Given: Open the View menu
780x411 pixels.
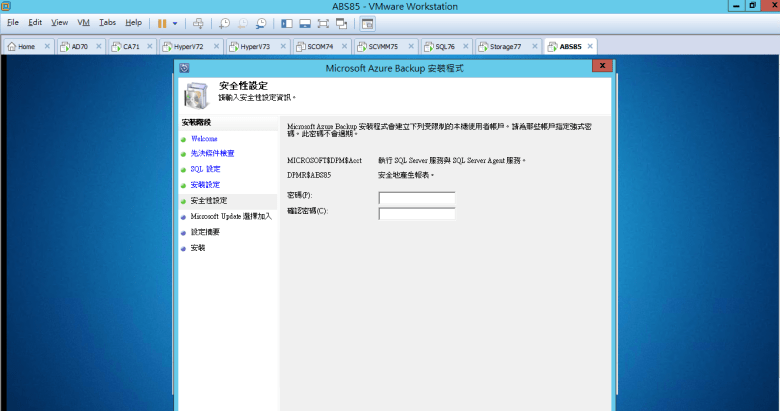Looking at the screenshot, I should (x=60, y=22).
